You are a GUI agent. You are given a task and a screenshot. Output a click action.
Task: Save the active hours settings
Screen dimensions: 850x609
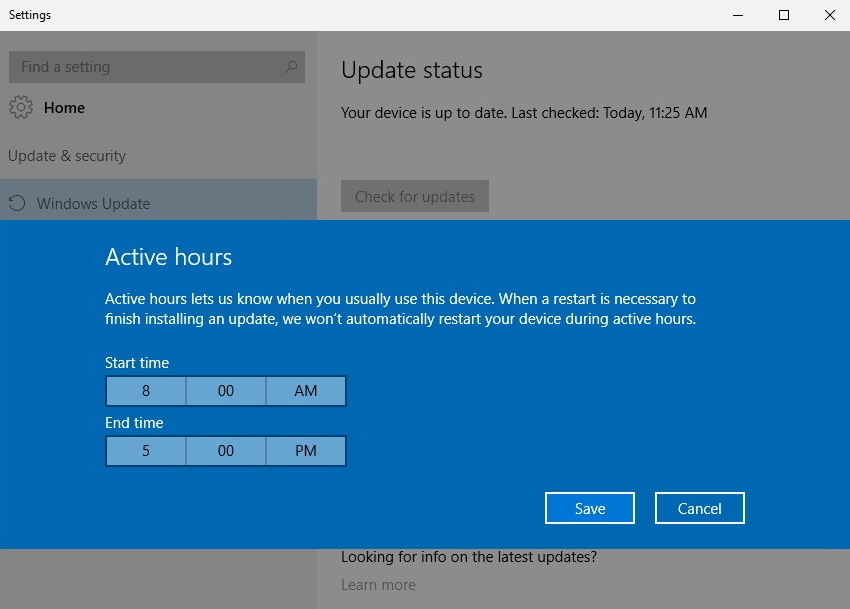pos(590,508)
